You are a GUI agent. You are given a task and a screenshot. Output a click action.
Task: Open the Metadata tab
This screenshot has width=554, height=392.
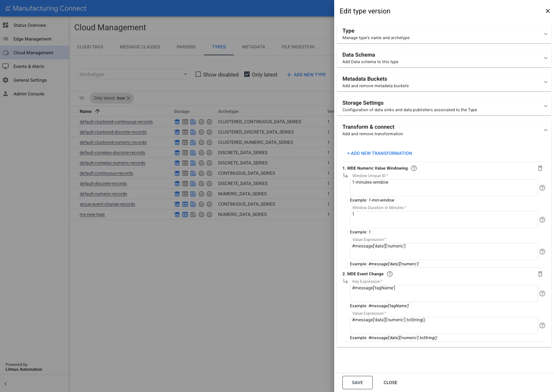click(x=253, y=47)
